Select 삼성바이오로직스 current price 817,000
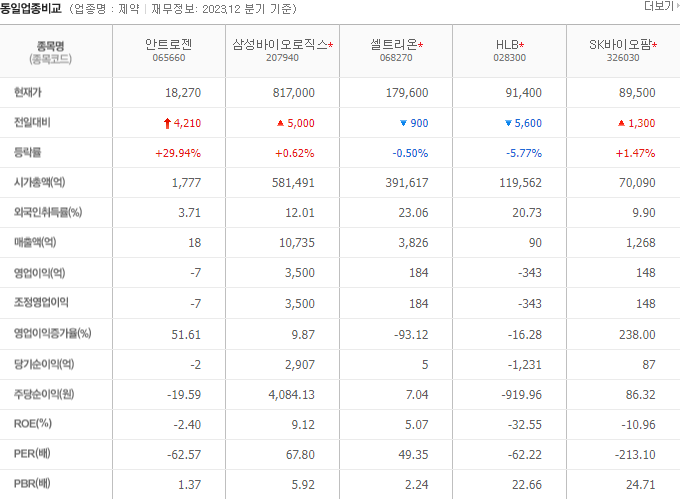Screen dimensions: 680x500 click(x=294, y=93)
